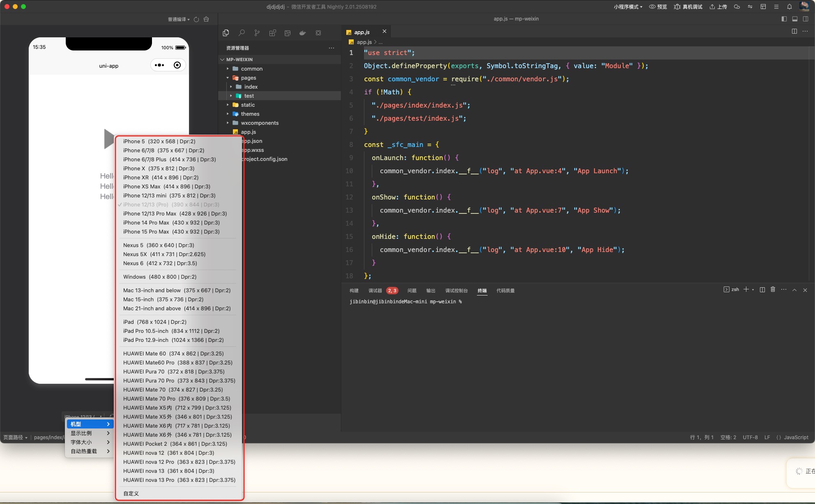Click the 真机调试 button
Image resolution: width=815 pixels, height=504 pixels.
tap(688, 7)
